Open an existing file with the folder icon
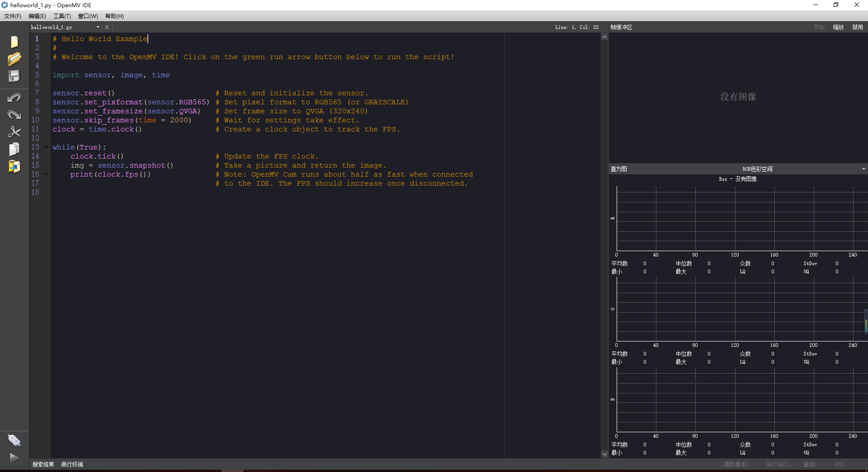 point(14,59)
